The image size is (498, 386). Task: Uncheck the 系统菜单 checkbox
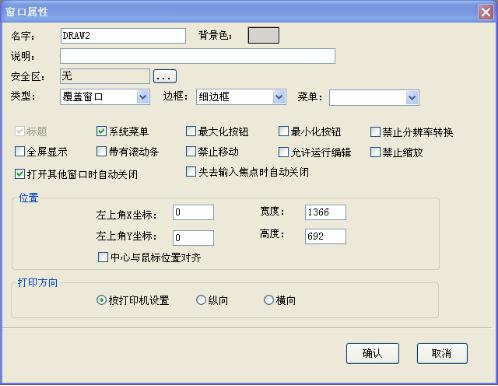coord(101,131)
